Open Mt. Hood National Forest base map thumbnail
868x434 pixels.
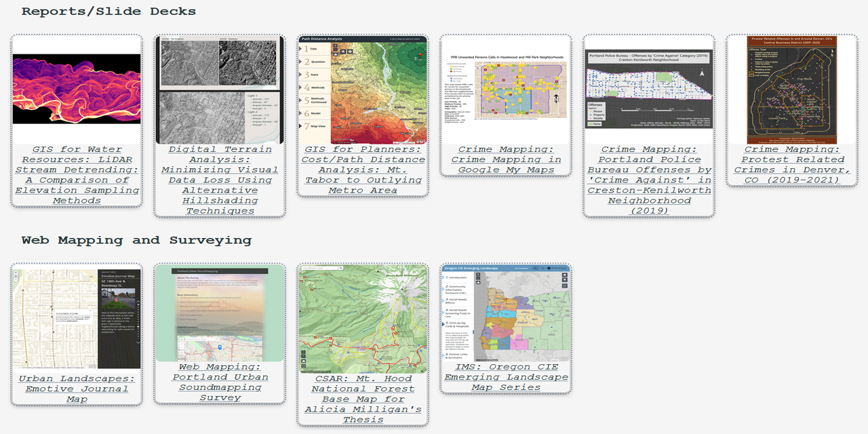pos(363,319)
